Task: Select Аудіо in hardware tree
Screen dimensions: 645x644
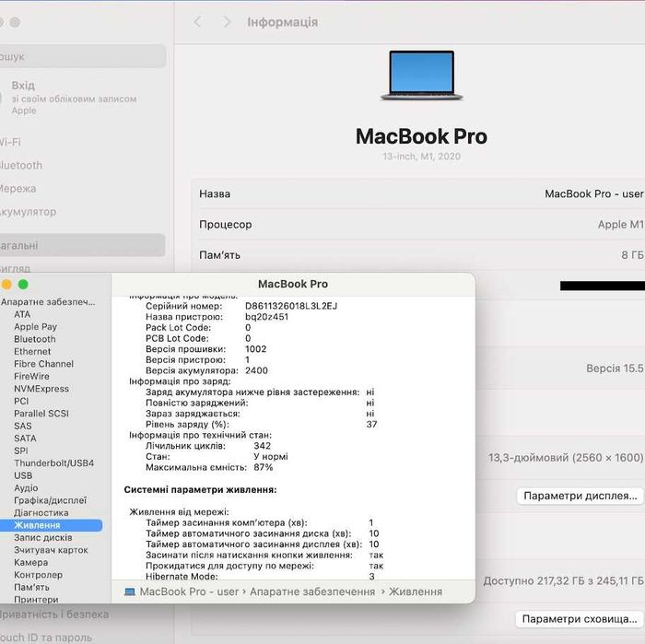Action: point(26,487)
